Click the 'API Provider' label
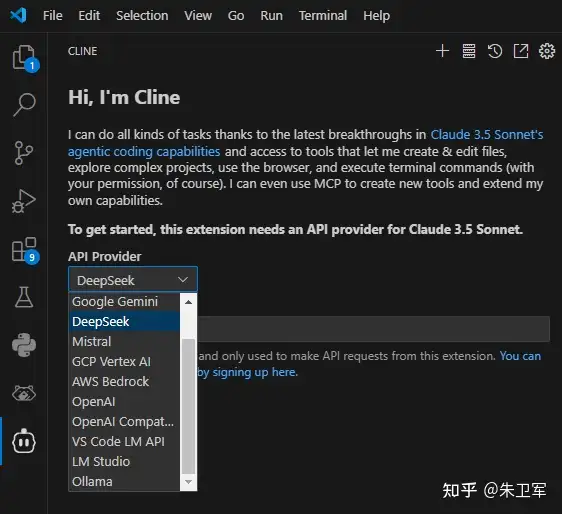 click(x=105, y=257)
